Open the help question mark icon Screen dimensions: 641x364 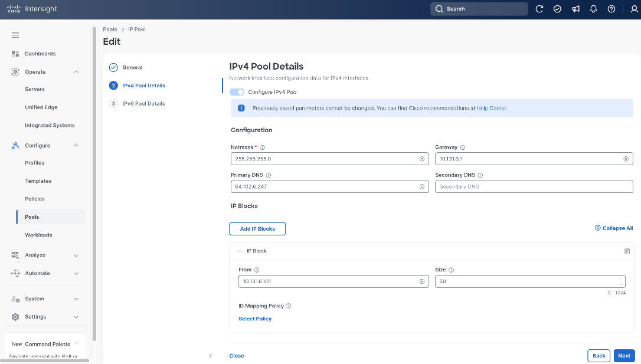[611, 9]
